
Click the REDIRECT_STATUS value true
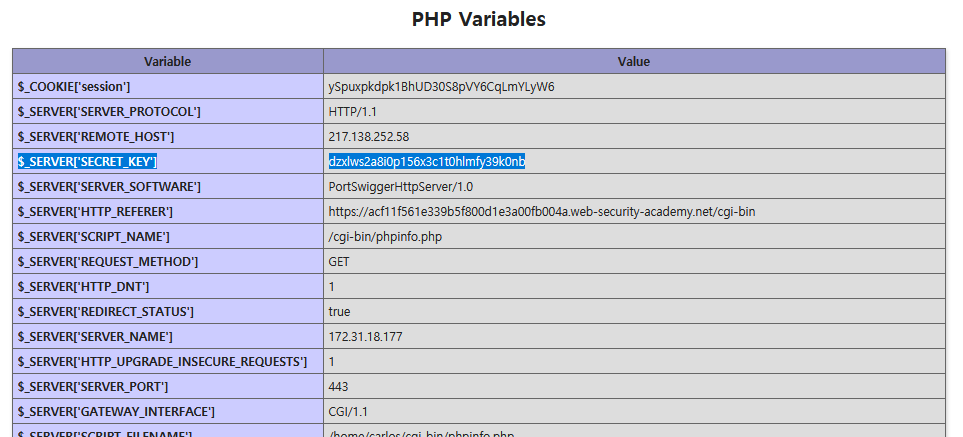coord(339,311)
